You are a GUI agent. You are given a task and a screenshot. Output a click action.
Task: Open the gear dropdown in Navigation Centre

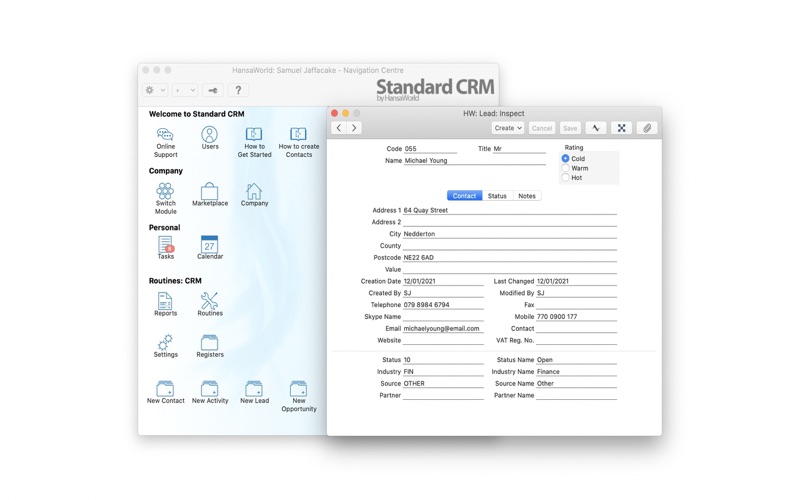click(x=155, y=90)
